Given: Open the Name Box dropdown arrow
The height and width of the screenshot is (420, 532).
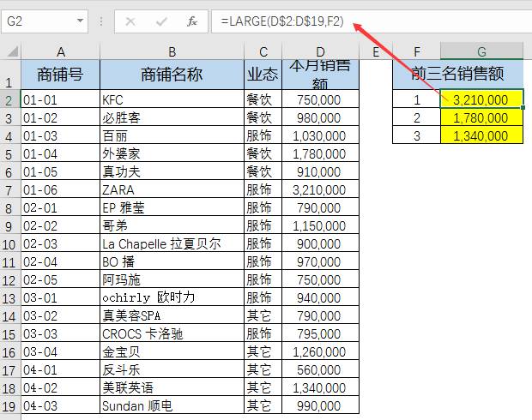Looking at the screenshot, I should [x=80, y=21].
